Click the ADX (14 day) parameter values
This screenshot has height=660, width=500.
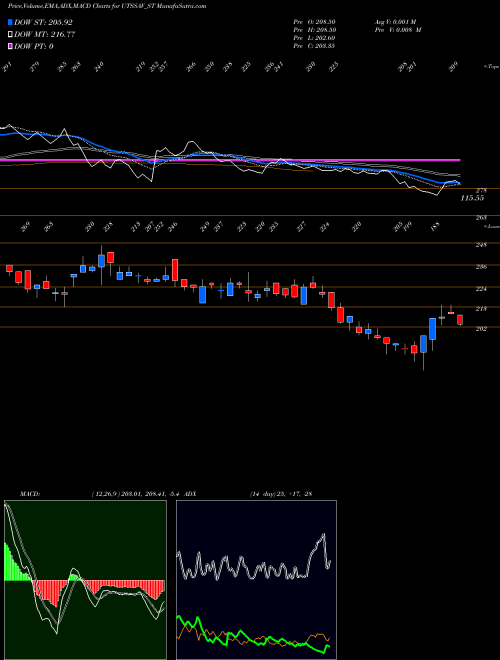click(280, 494)
